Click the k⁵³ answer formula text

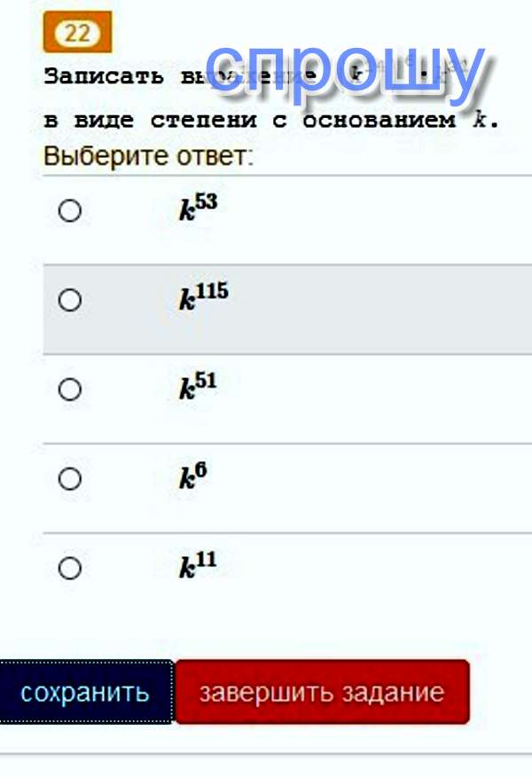pyautogui.click(x=198, y=209)
